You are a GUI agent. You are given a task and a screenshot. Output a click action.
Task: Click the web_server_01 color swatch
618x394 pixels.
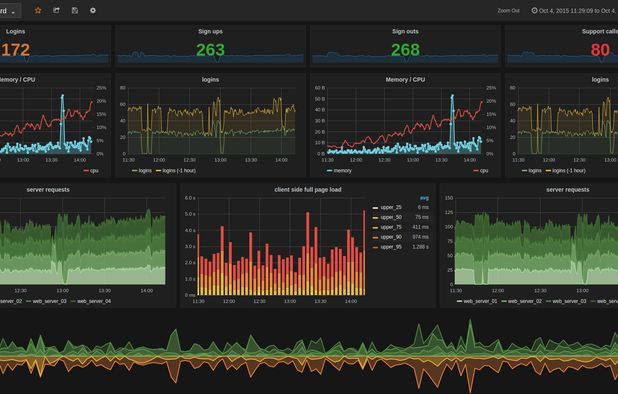coord(459,301)
